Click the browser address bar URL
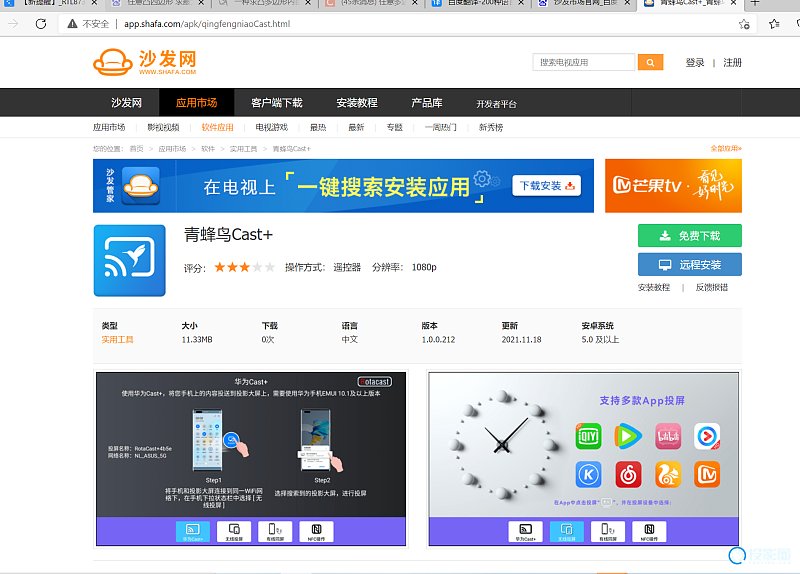The image size is (800, 574). click(207, 24)
